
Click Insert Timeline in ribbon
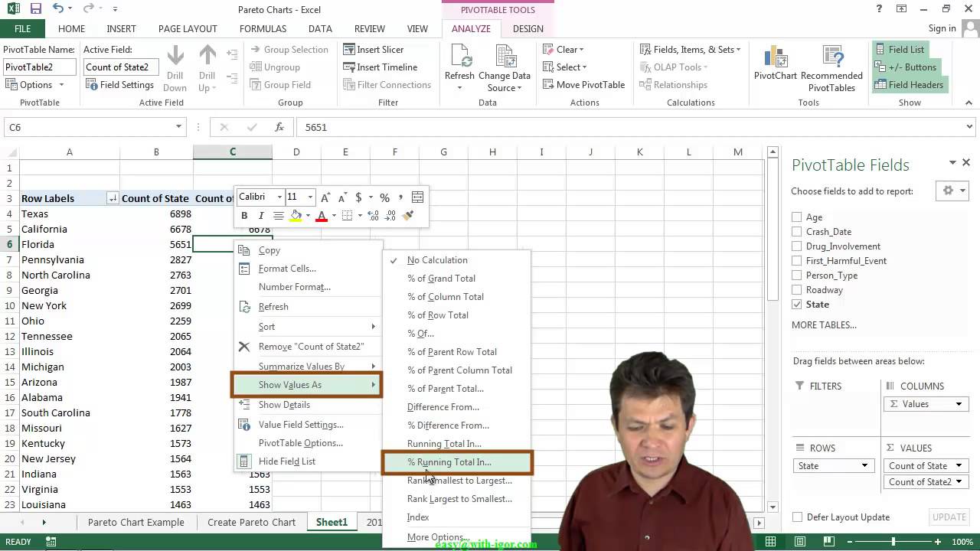pos(380,67)
